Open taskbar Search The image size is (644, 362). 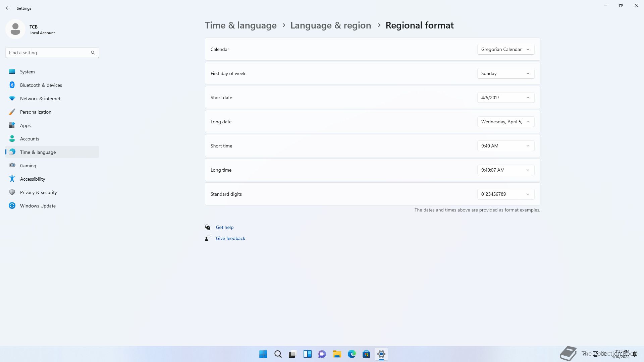pyautogui.click(x=278, y=354)
